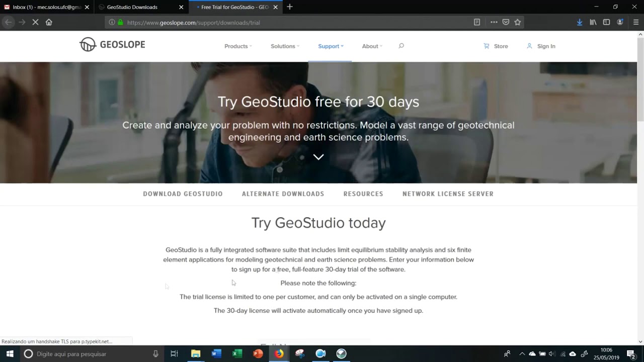The height and width of the screenshot is (362, 644).
Task: Expand the Products dropdown menu
Action: 238,46
